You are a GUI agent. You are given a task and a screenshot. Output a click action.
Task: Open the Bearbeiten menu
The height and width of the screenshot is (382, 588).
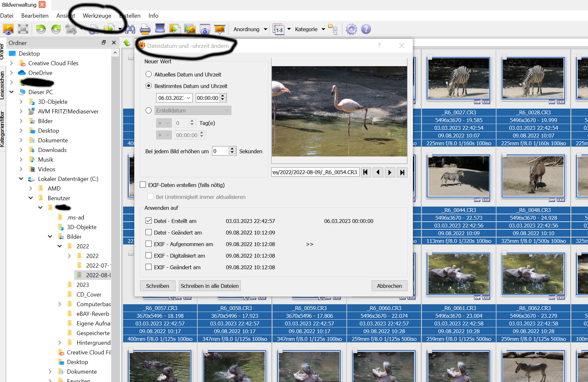(35, 16)
